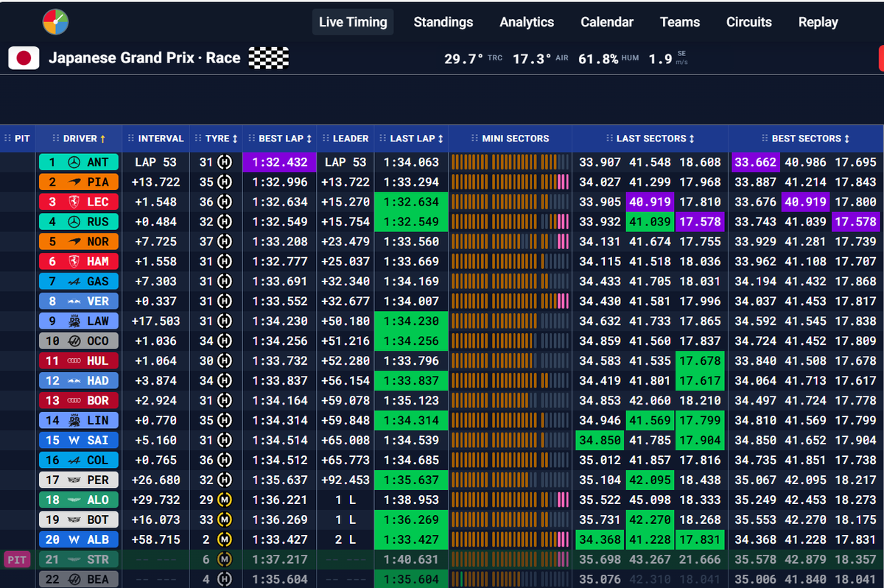Image resolution: width=884 pixels, height=588 pixels.
Task: Select driver LEC position badge
Action: tap(78, 202)
